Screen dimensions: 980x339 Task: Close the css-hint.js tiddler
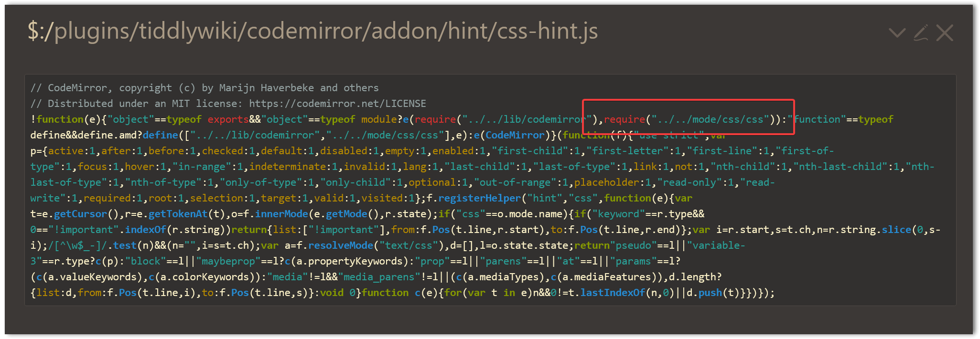pyautogui.click(x=945, y=33)
